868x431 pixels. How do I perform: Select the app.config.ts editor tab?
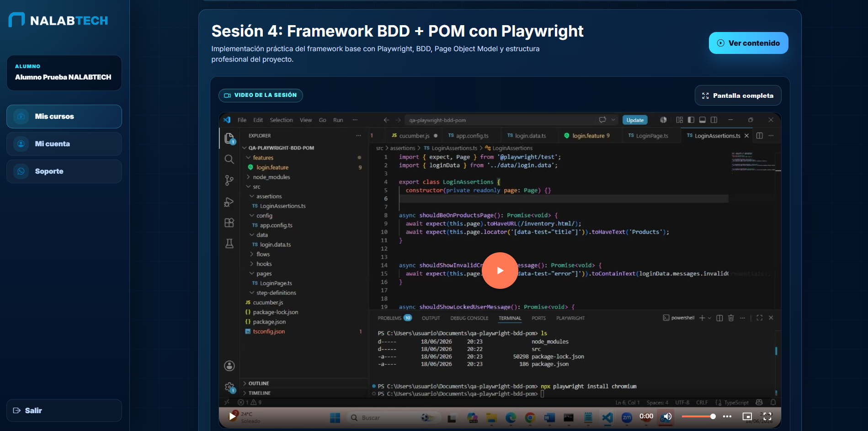[x=472, y=136]
